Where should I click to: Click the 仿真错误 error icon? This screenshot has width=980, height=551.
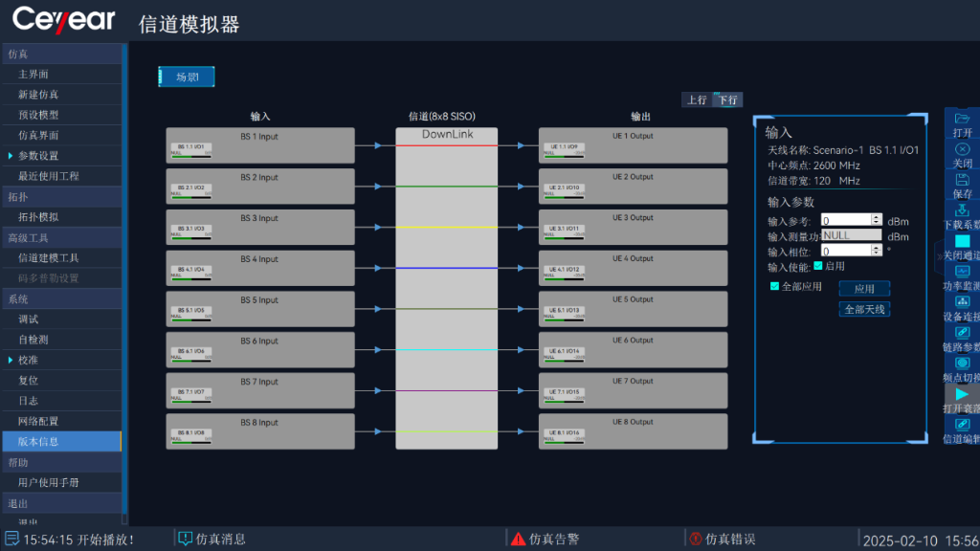(696, 539)
